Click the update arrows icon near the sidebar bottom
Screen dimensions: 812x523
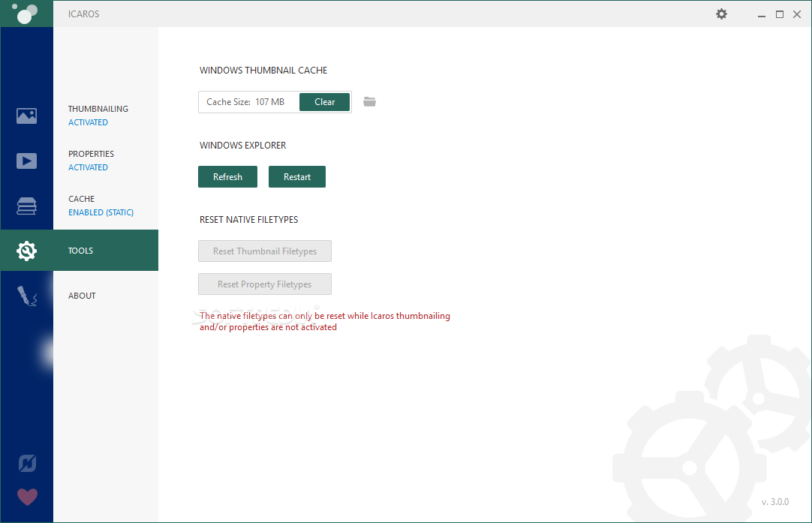27,463
